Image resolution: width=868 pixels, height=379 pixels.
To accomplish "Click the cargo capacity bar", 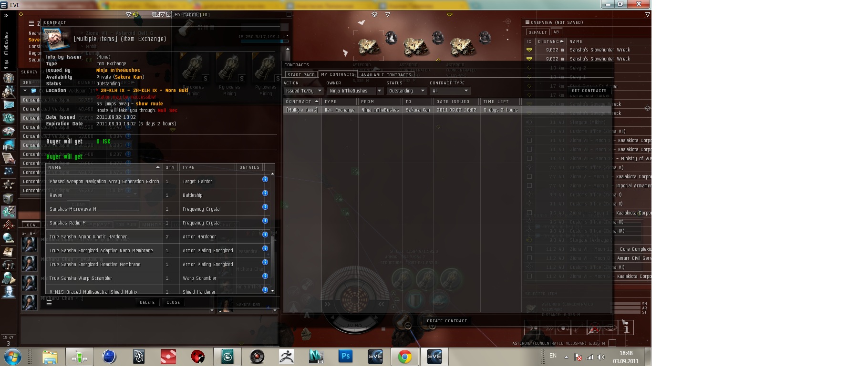I will click(x=264, y=41).
